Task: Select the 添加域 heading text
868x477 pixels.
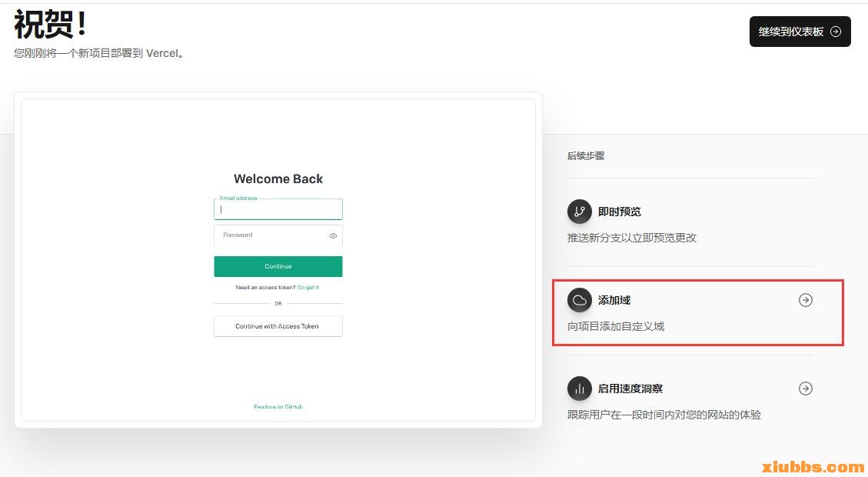Action: click(614, 300)
